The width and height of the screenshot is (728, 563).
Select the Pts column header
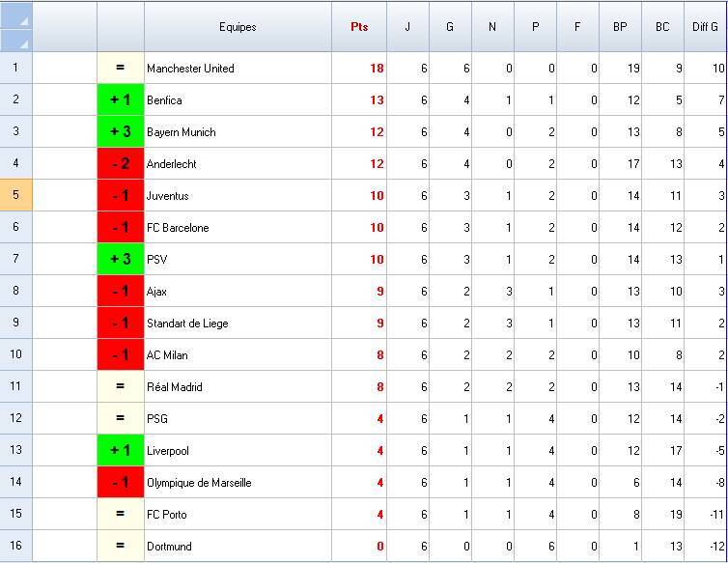tap(359, 27)
